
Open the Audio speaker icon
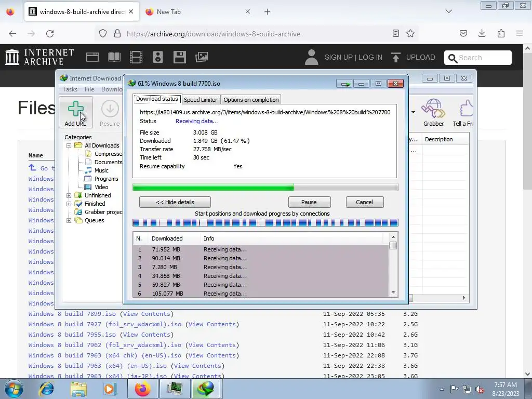pyautogui.click(x=158, y=57)
